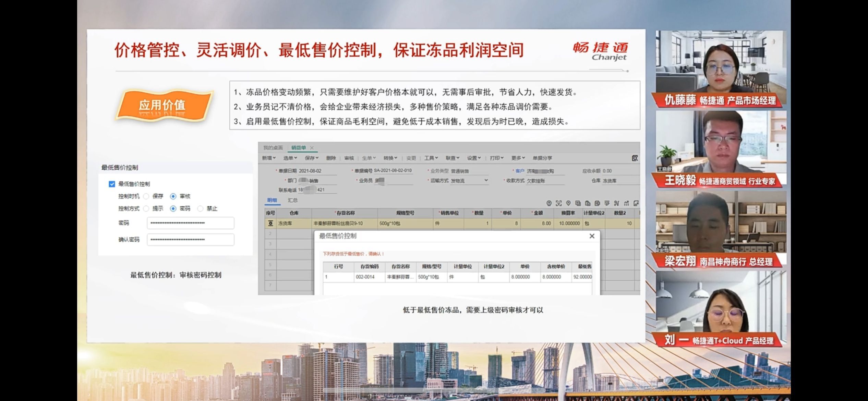Screen dimensions: 868x401
Task: Open the 工具 dropdown menu
Action: (x=431, y=158)
